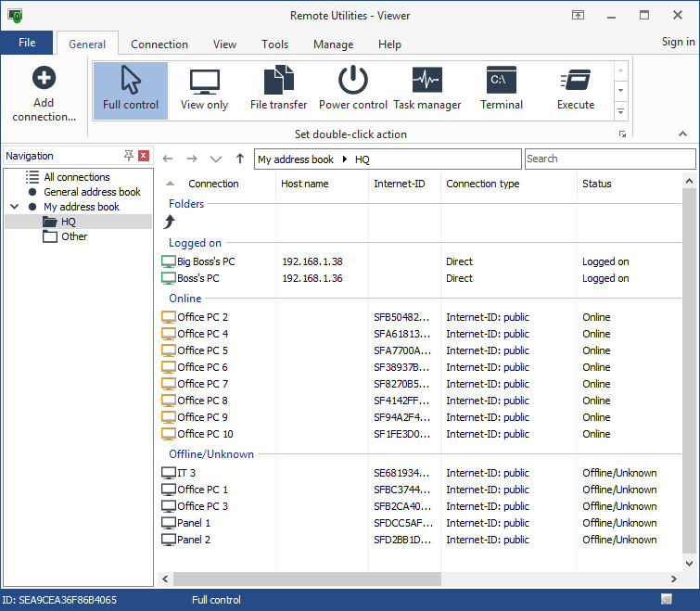This screenshot has width=700, height=611.
Task: Select Office PC 7 connection row
Action: pyautogui.click(x=421, y=384)
